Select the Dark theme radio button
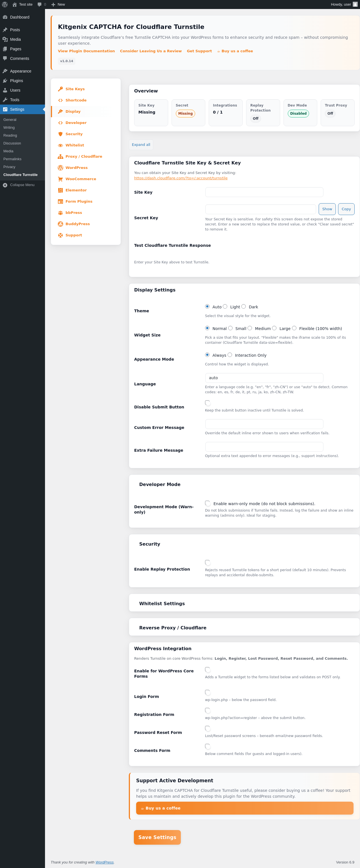Screen dimensions: 360x868 tap(243, 307)
